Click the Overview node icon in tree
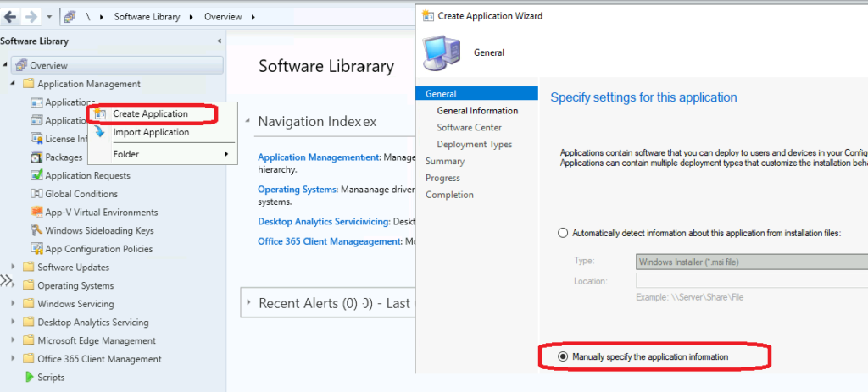Viewport: 868px width, 392px height. click(x=21, y=65)
